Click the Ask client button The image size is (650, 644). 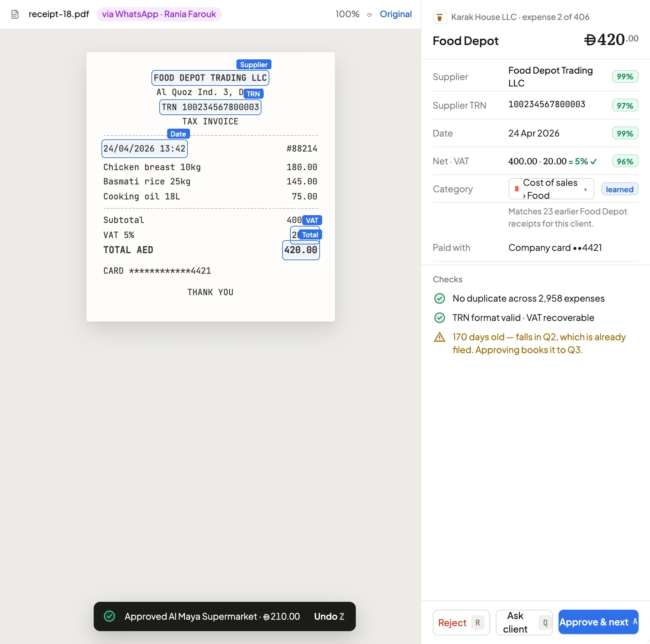click(x=524, y=622)
